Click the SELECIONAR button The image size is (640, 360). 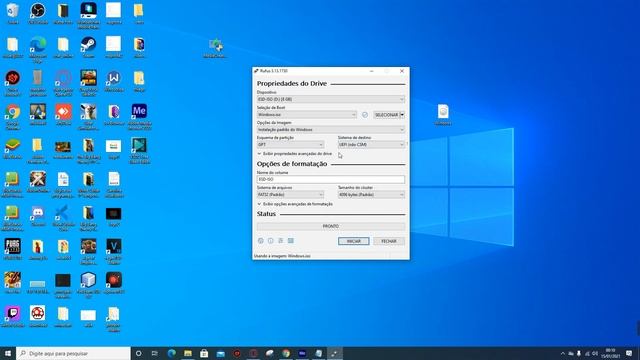point(386,115)
